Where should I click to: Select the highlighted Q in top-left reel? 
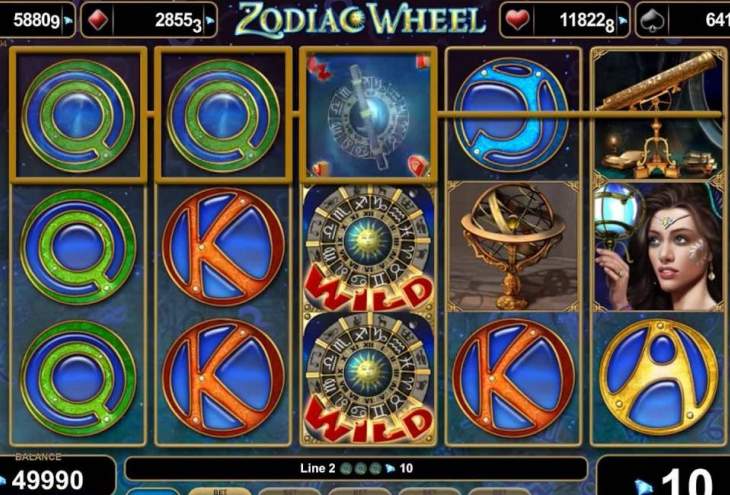pos(78,115)
